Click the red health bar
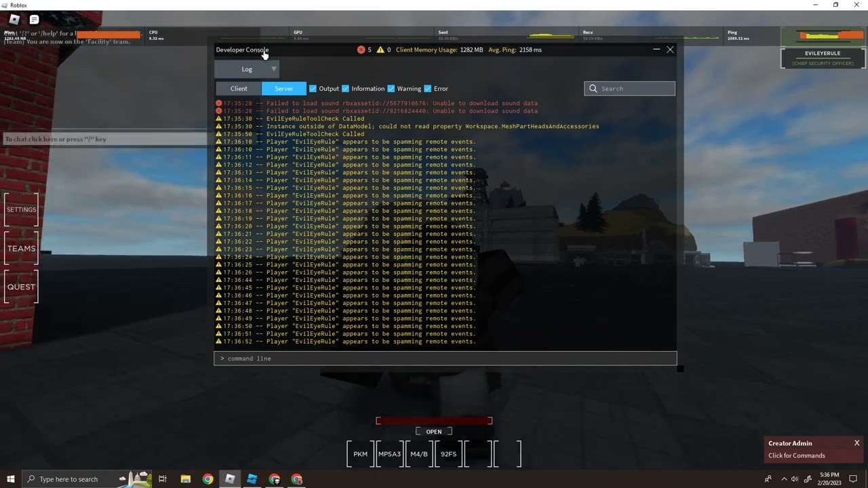Image resolution: width=868 pixels, height=488 pixels. pyautogui.click(x=434, y=421)
